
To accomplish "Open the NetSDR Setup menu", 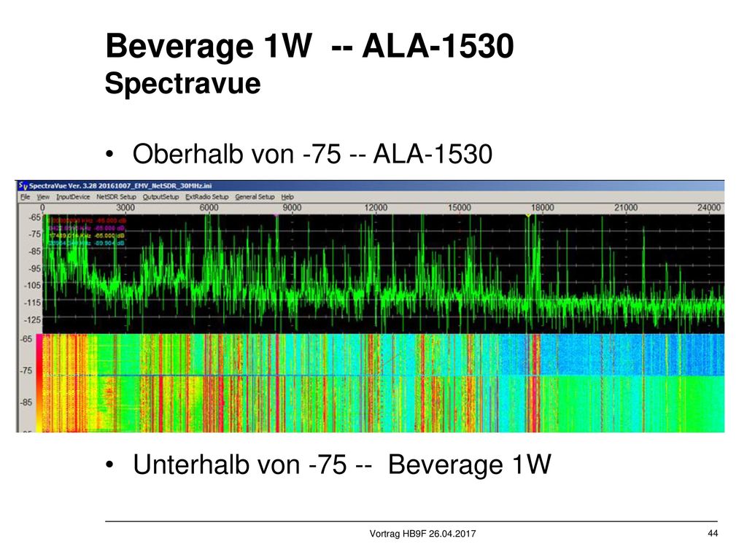I will point(116,197).
